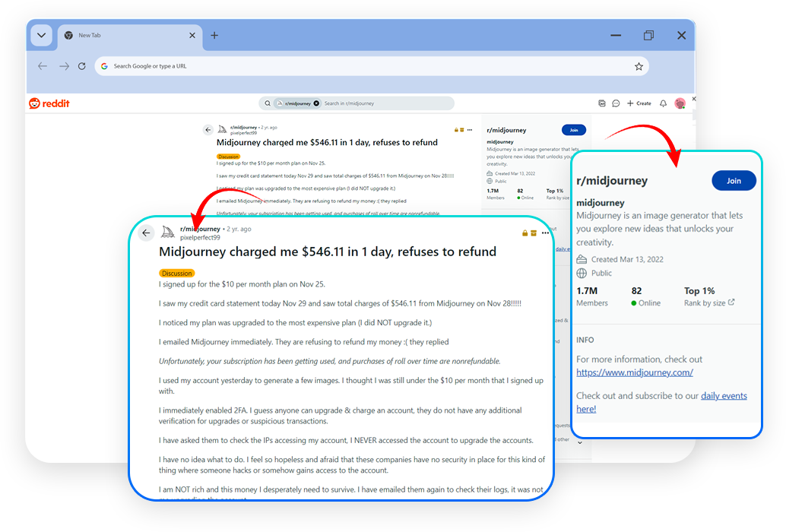The width and height of the screenshot is (786, 532).
Task: Bookmark this page with the star icon
Action: click(639, 66)
